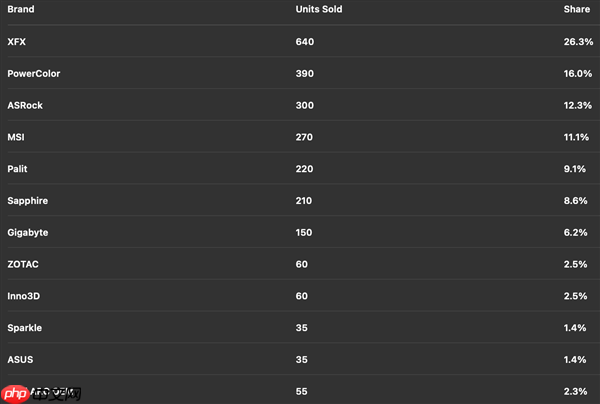Click the Inno3D row label
The height and width of the screenshot is (404, 600).
24,296
